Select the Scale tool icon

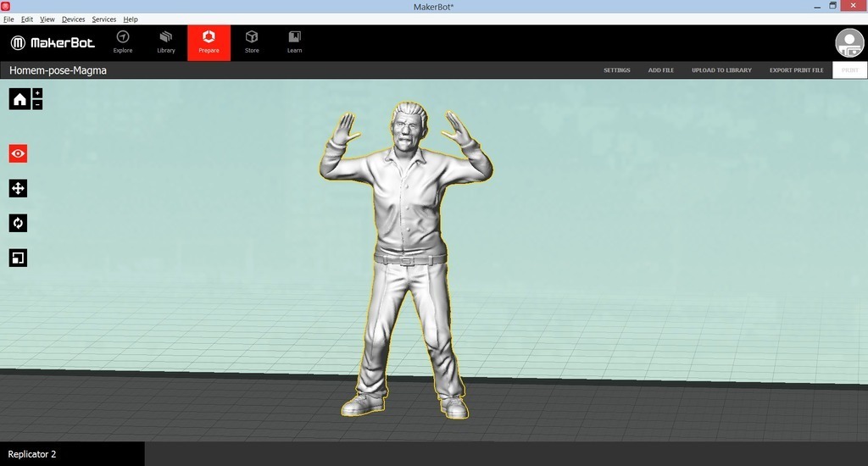[x=19, y=258]
